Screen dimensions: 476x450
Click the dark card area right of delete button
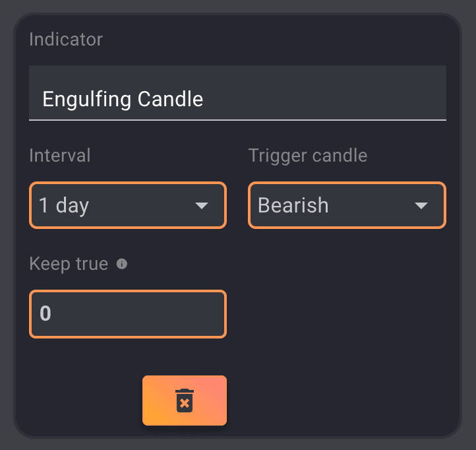(x=343, y=401)
